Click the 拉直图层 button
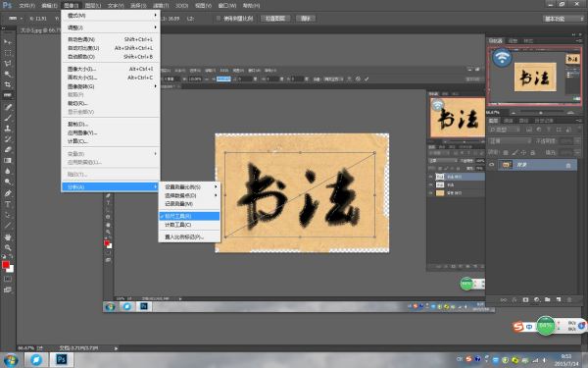The image size is (588, 368). [x=275, y=18]
